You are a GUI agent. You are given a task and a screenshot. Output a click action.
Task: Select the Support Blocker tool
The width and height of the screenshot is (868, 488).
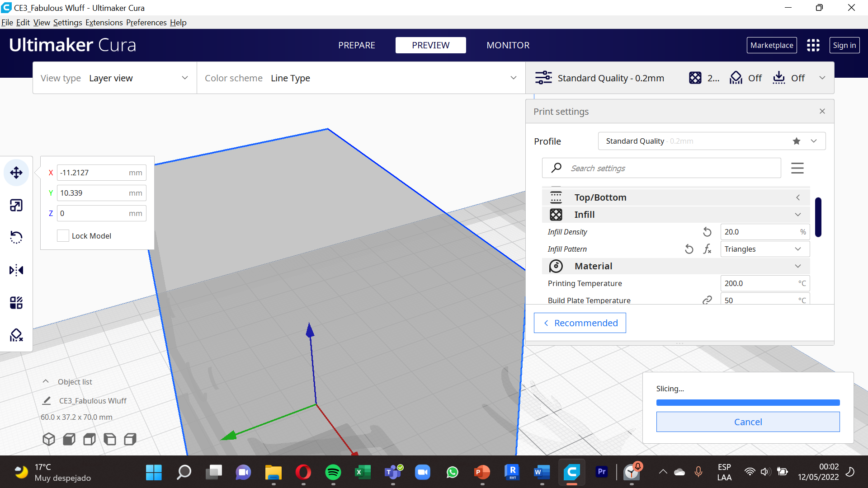(16, 335)
